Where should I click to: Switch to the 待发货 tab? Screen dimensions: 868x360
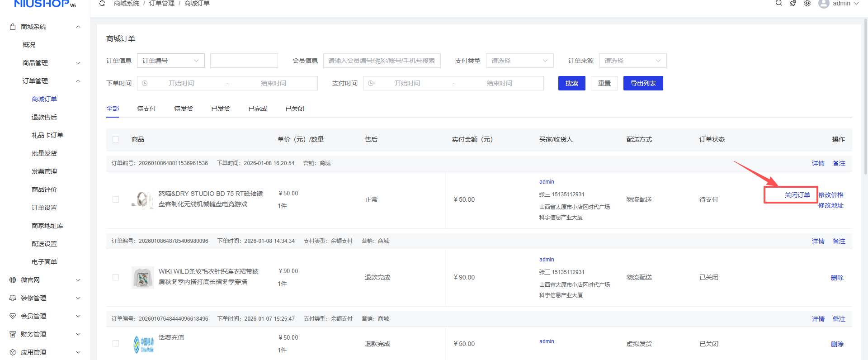(184, 109)
